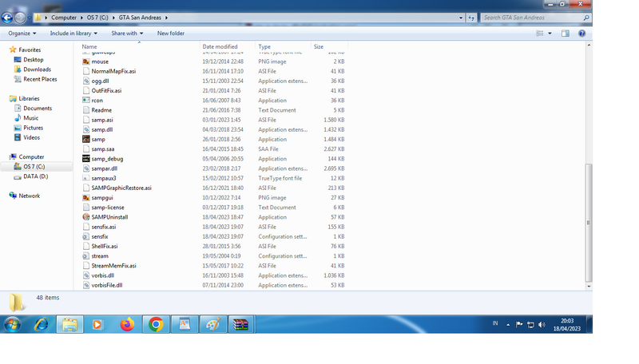Select Recent Places in Favorites

40,79
